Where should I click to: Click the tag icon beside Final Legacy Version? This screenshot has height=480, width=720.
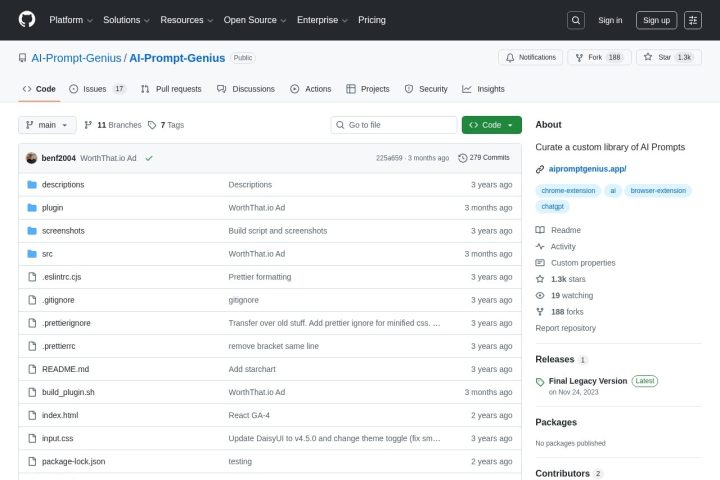pos(540,382)
